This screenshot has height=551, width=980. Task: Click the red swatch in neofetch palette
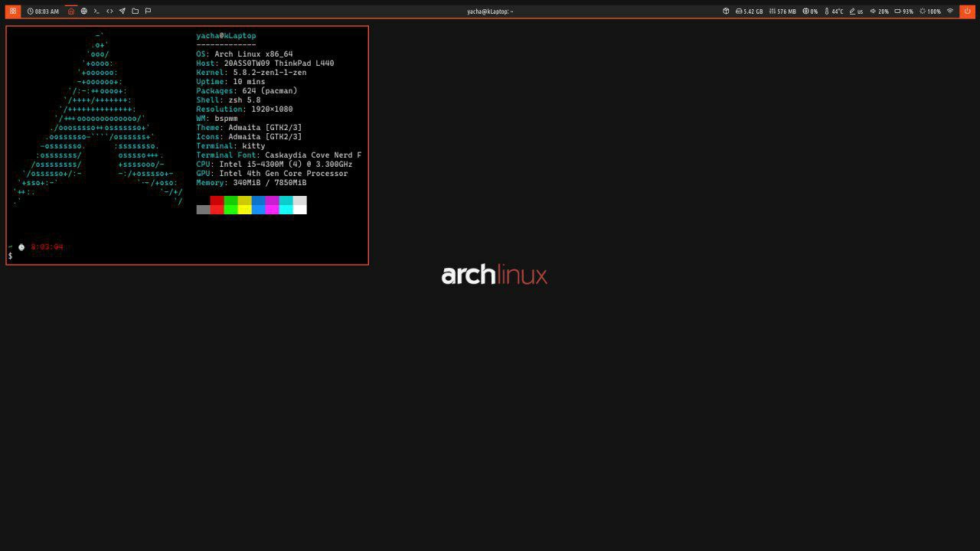(217, 205)
